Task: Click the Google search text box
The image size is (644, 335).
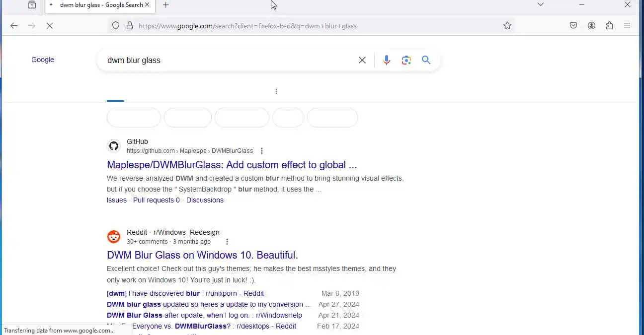Action: point(229,60)
